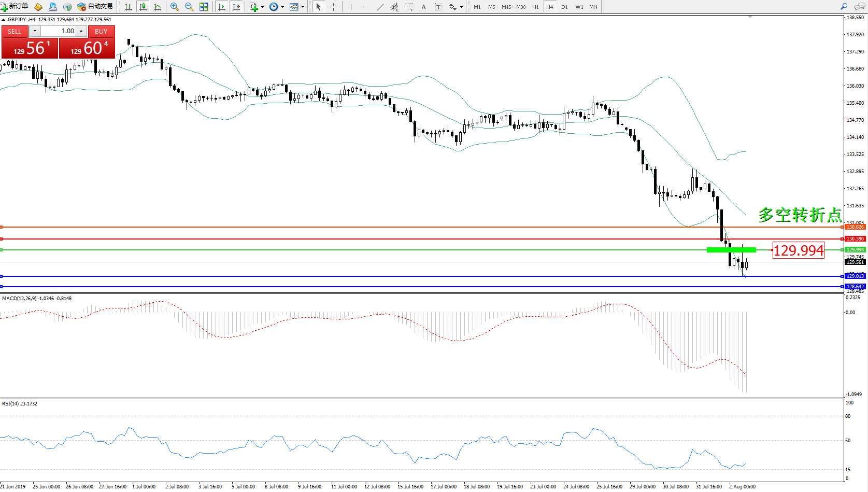Select the crosshair cursor tool

333,7
